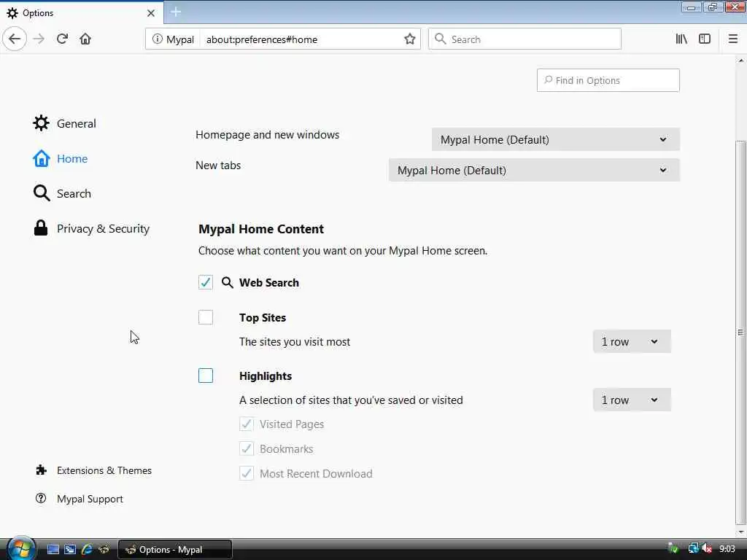Click the toolbar Search box
747x560 pixels.
pos(525,39)
